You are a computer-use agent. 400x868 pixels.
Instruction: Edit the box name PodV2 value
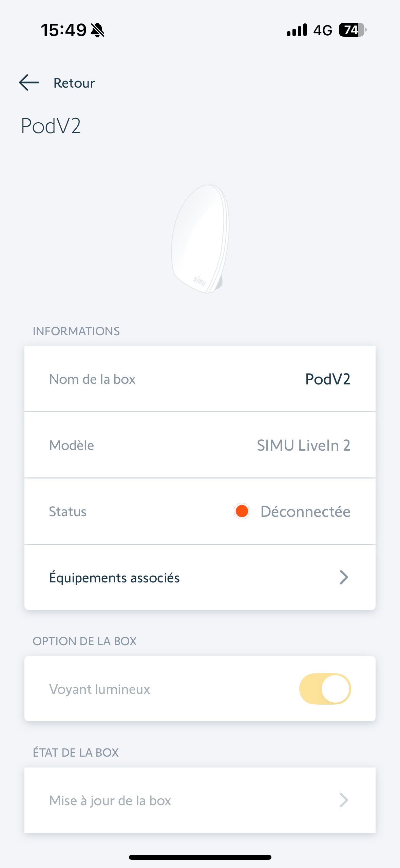tap(327, 379)
